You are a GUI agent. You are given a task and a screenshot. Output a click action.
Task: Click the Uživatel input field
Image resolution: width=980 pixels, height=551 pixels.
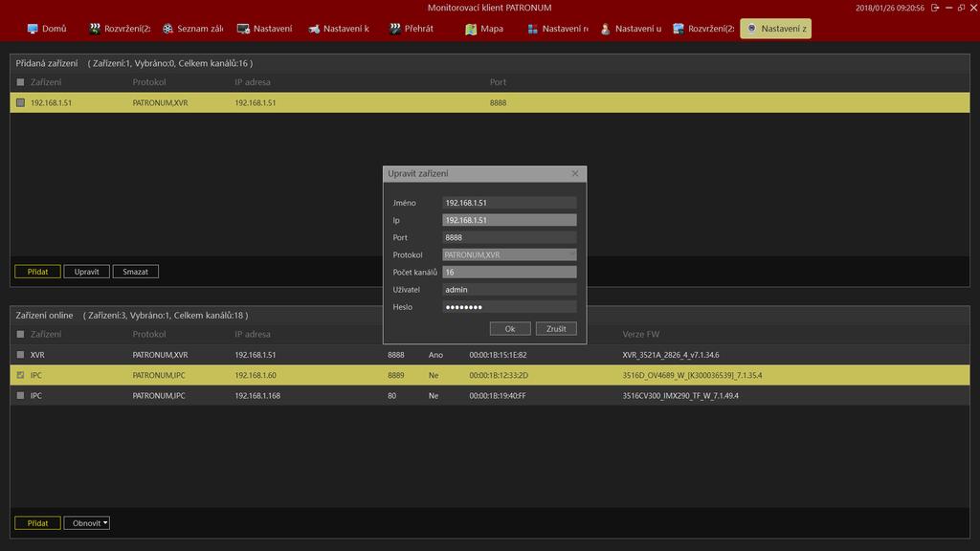(x=509, y=290)
